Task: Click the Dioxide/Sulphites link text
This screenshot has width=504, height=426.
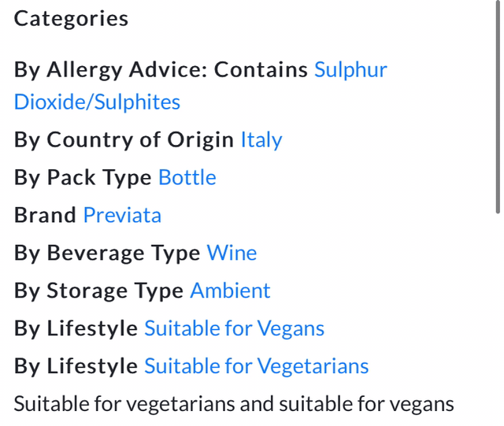Action: (97, 102)
